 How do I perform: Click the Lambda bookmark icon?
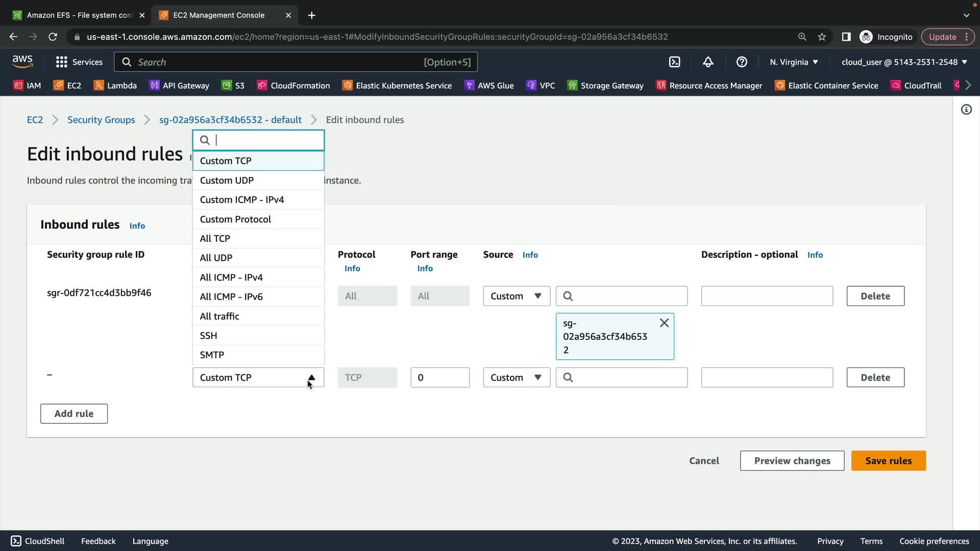(99, 85)
